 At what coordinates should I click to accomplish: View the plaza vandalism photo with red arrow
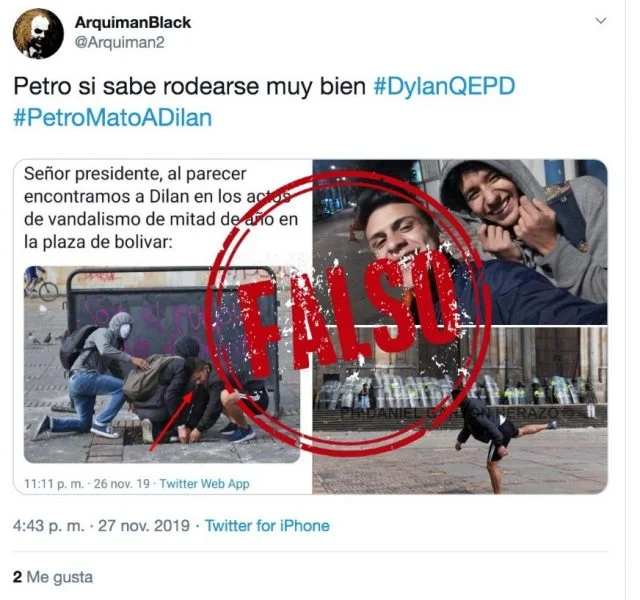point(162,364)
